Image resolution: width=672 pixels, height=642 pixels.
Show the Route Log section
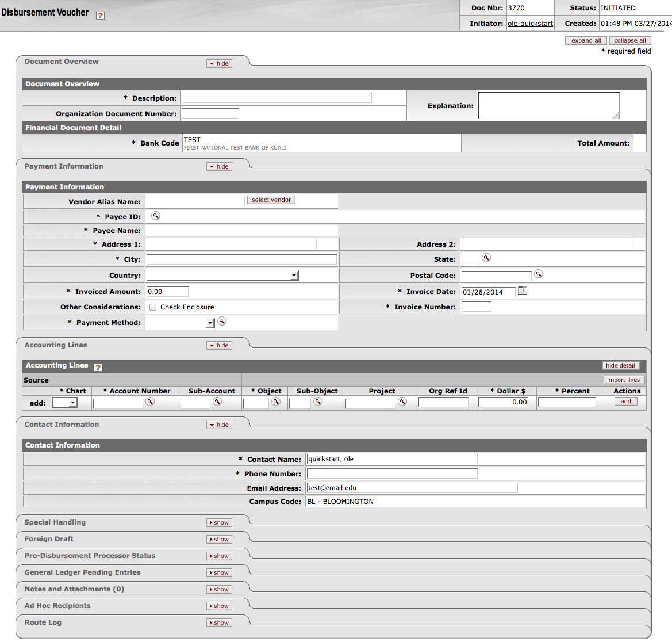click(x=220, y=622)
